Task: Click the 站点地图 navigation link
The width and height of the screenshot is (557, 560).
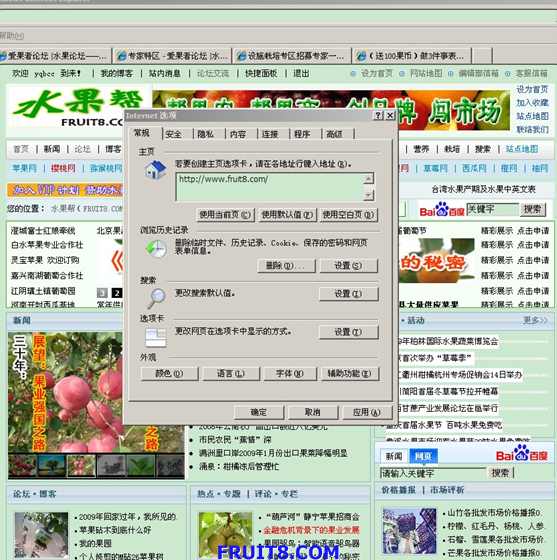Action: tap(522, 149)
